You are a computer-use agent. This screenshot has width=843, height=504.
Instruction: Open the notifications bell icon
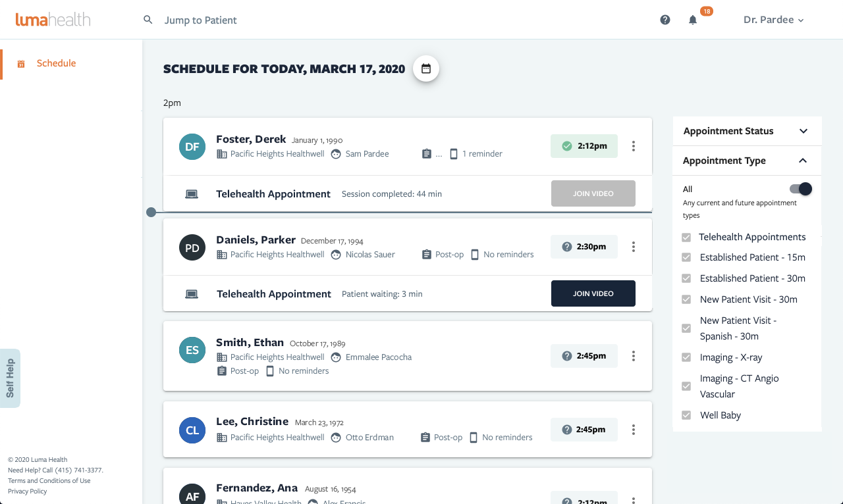(x=693, y=20)
